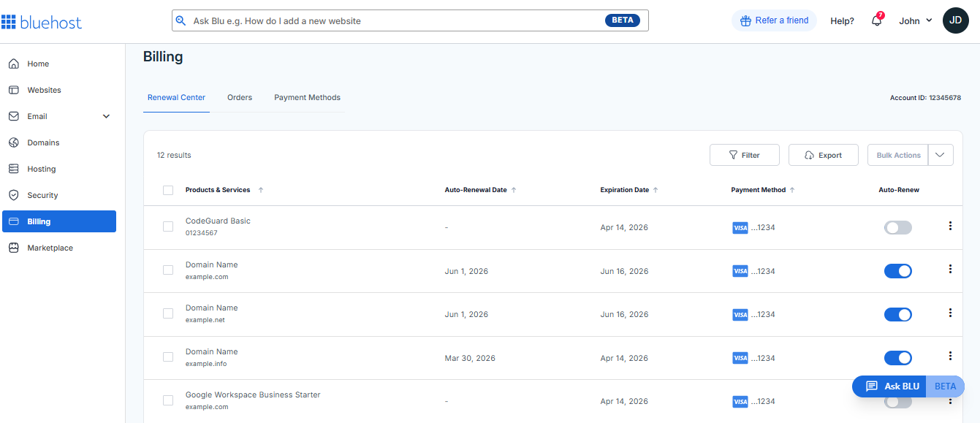Open the John account dropdown
980x423 pixels.
[x=913, y=20]
